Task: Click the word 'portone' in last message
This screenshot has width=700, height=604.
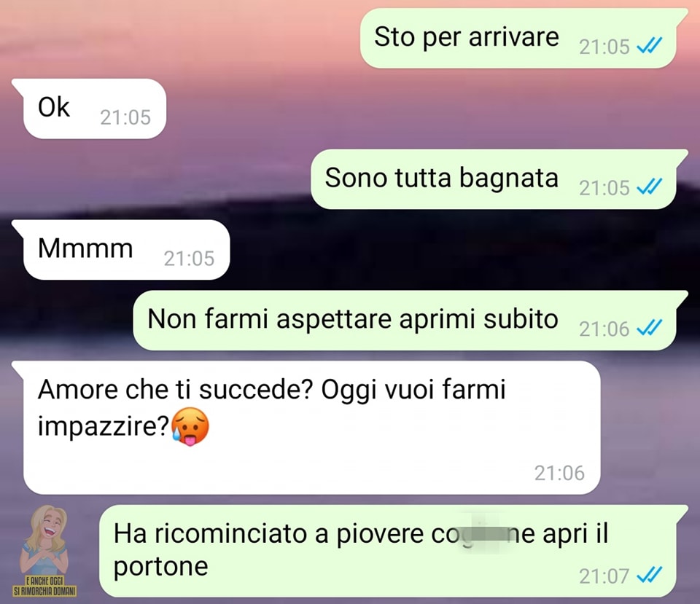Action: click(x=160, y=567)
